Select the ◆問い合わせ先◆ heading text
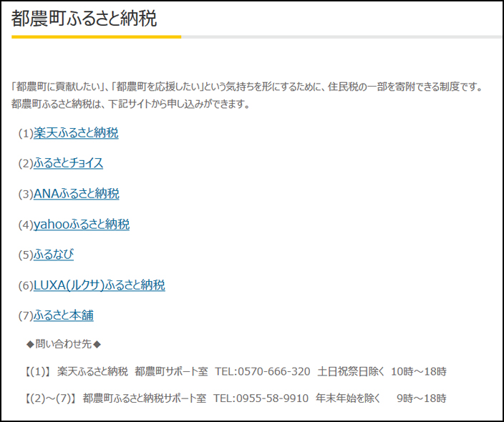This screenshot has height=422, width=504. click(64, 344)
